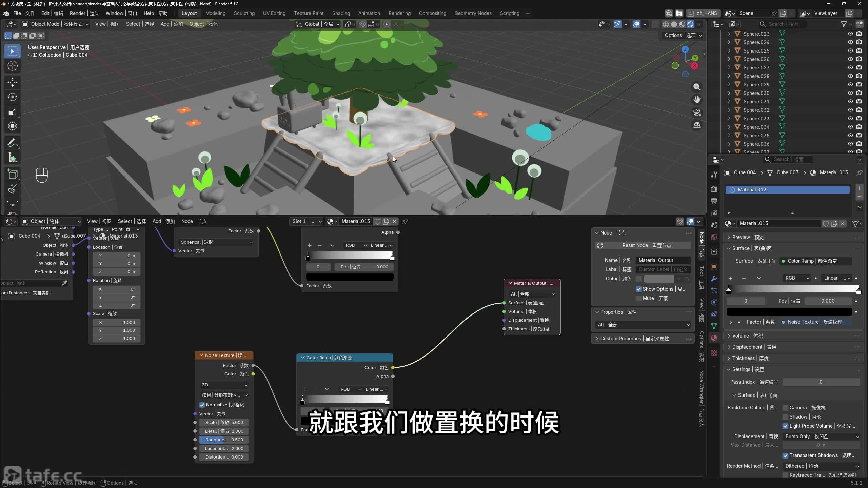Activate the Transform tool
Image resolution: width=868 pixels, height=488 pixels.
click(x=13, y=126)
